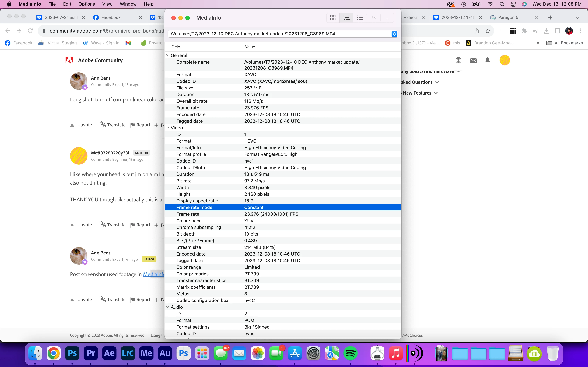Open Media Encoder from the dock
Viewport: 588px width, 367px height.
[146, 353]
